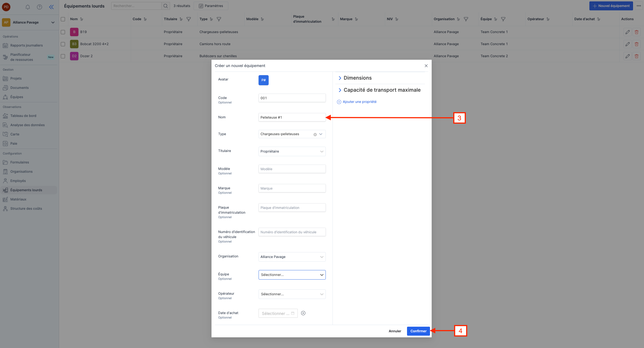This screenshot has width=644, height=348.
Task: Click the search magnifier icon
Action: tap(166, 6)
